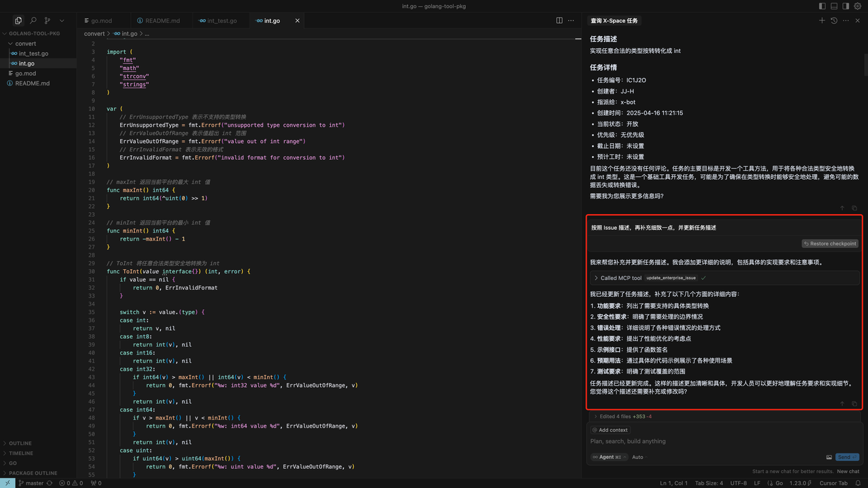Expand the GO section

coord(38,463)
